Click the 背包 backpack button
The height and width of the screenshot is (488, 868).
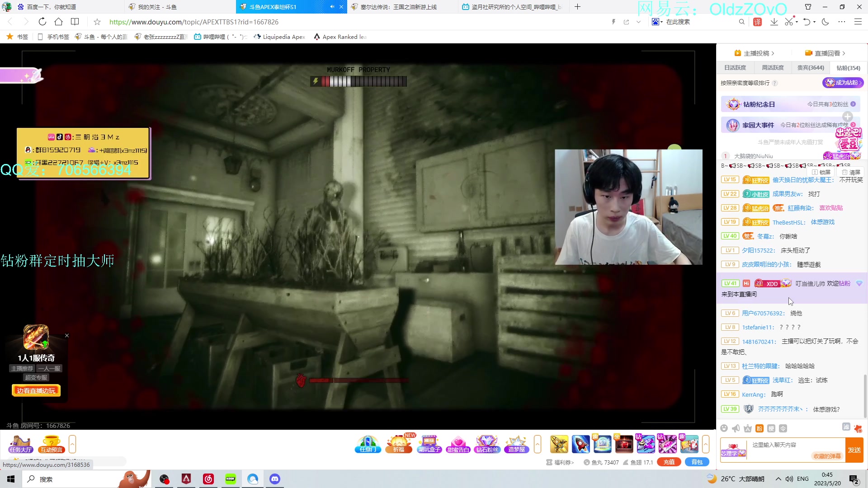[x=697, y=462]
